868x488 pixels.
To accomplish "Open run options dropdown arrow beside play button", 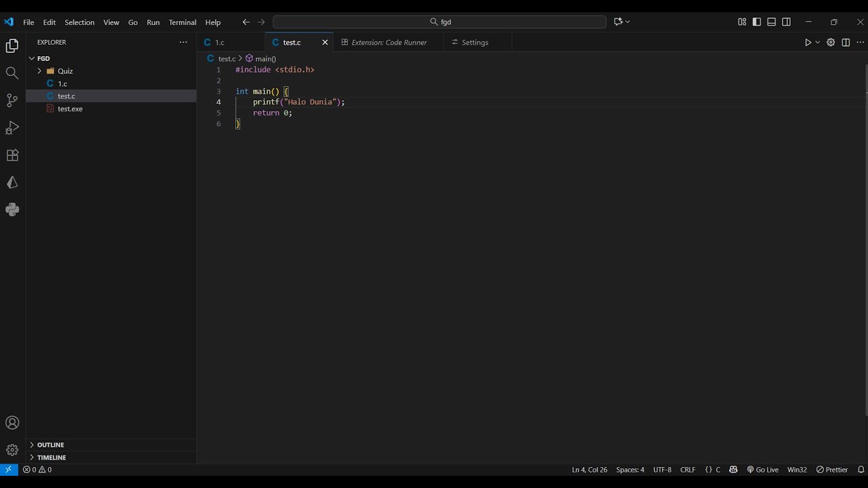I will tap(817, 42).
